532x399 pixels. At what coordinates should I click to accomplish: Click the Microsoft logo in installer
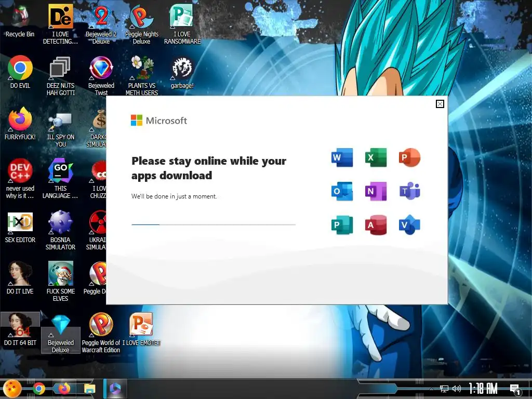pyautogui.click(x=159, y=121)
